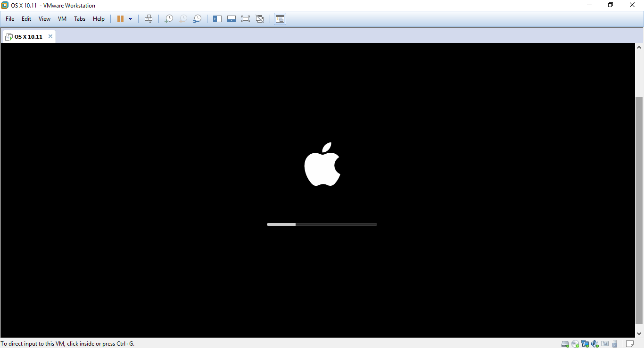644x348 pixels.
Task: Revert VM to previous snapshot
Action: 182,19
